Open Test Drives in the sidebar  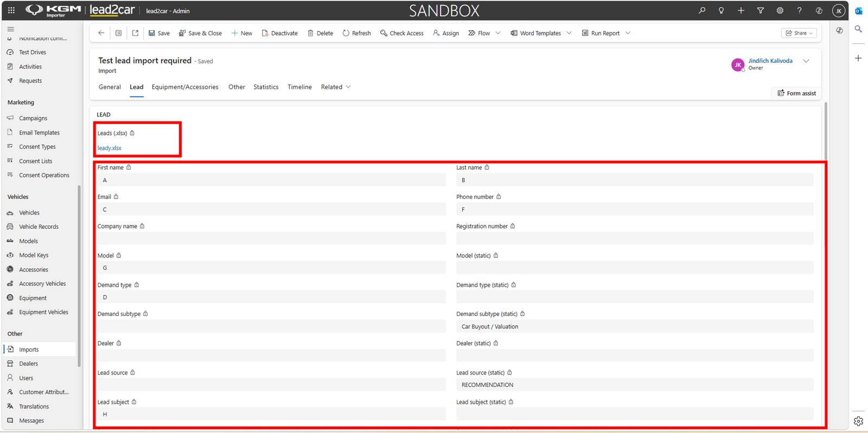click(x=33, y=52)
